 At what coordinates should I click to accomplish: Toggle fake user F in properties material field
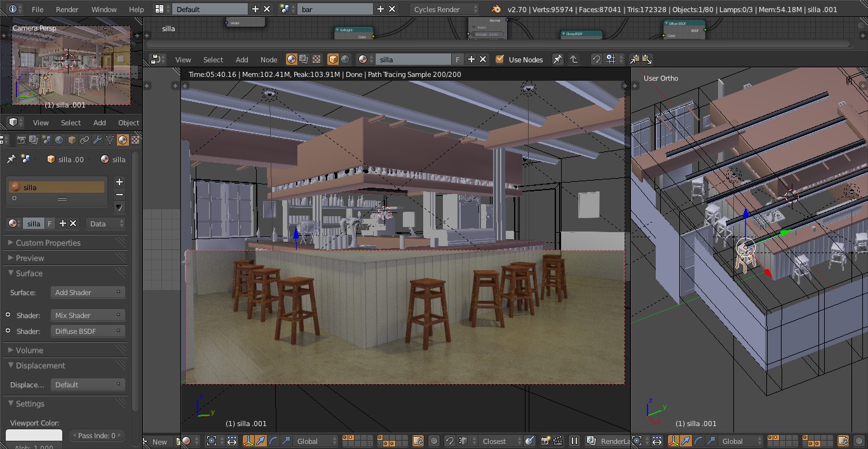click(50, 223)
